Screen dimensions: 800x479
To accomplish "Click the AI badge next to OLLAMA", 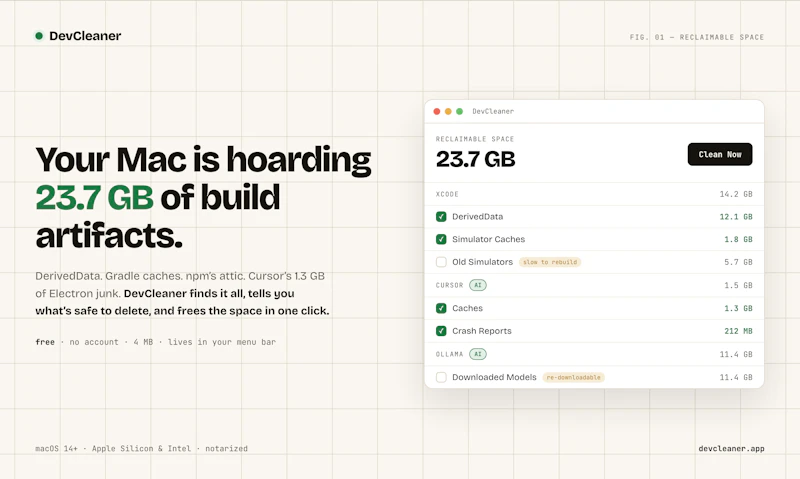I will (478, 354).
